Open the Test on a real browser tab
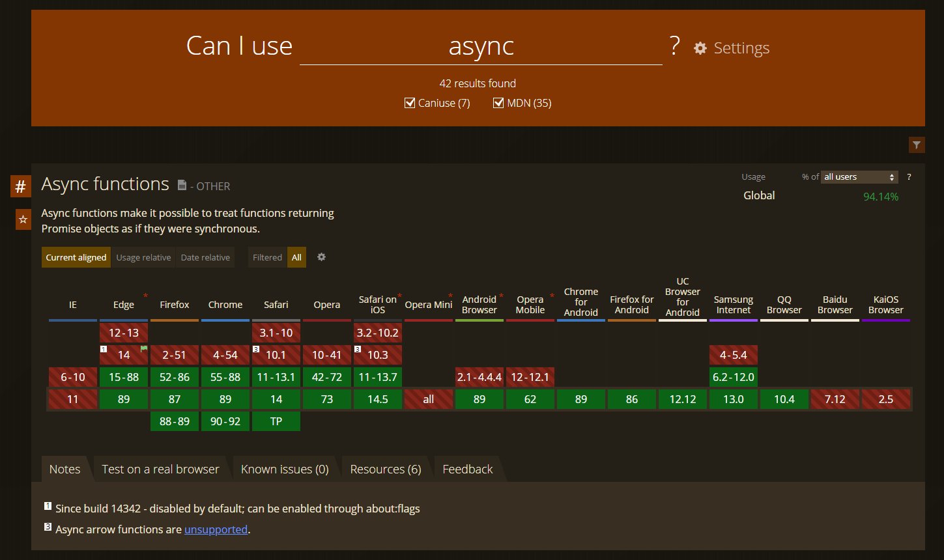The image size is (944, 560). tap(160, 469)
